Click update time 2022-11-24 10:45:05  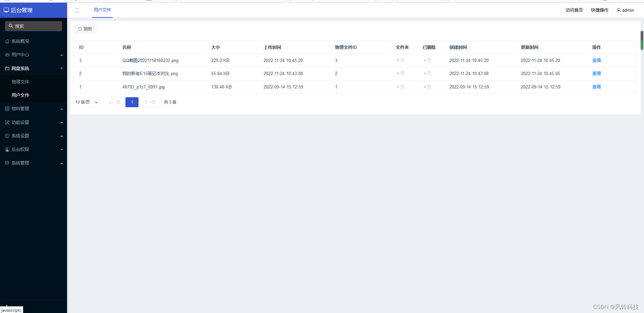540,73
